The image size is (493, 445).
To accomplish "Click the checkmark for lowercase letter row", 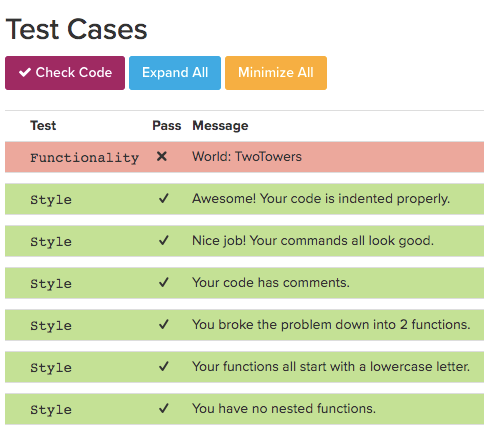I will click(164, 367).
